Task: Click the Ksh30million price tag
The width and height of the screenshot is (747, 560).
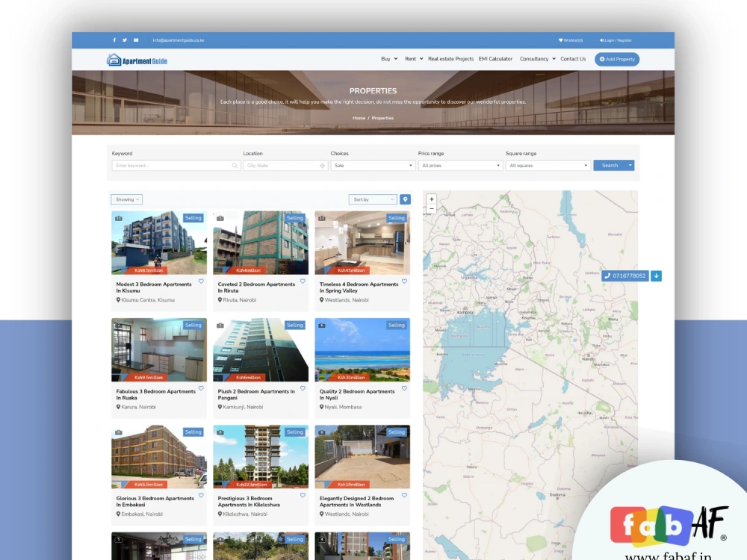Action: point(350,378)
